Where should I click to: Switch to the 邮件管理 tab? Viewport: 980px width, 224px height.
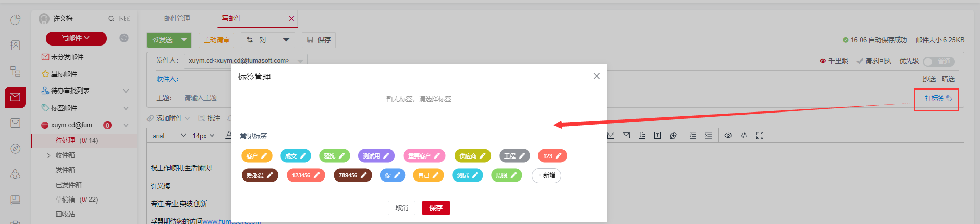(177, 18)
